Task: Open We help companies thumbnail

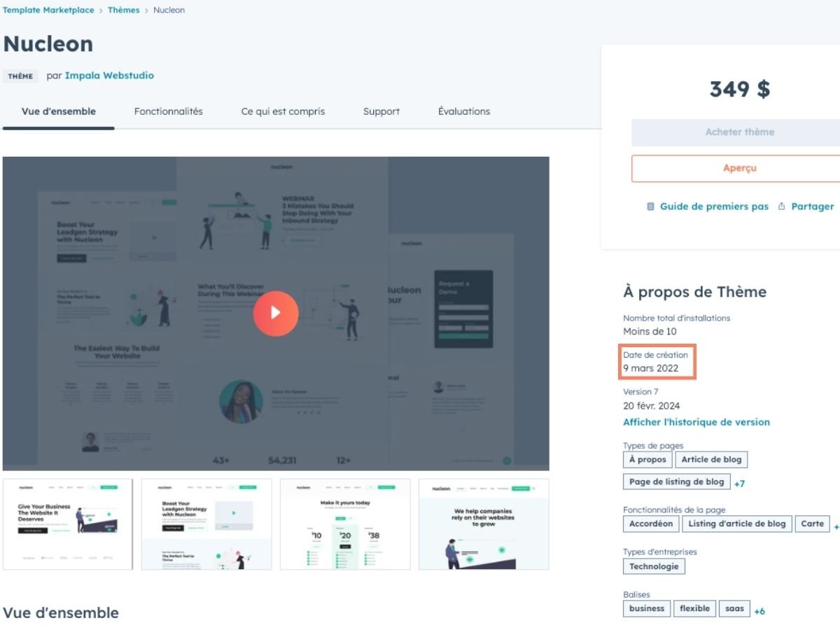Action: click(x=484, y=524)
